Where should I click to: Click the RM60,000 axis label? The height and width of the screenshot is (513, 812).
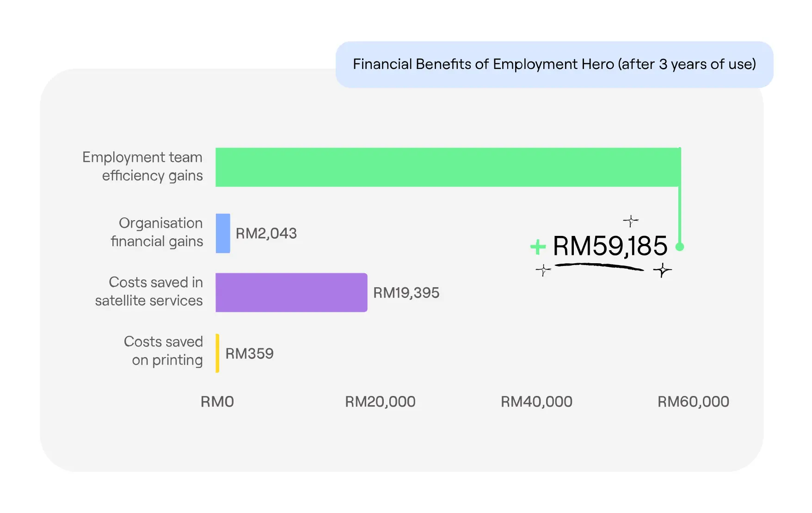[x=693, y=402]
